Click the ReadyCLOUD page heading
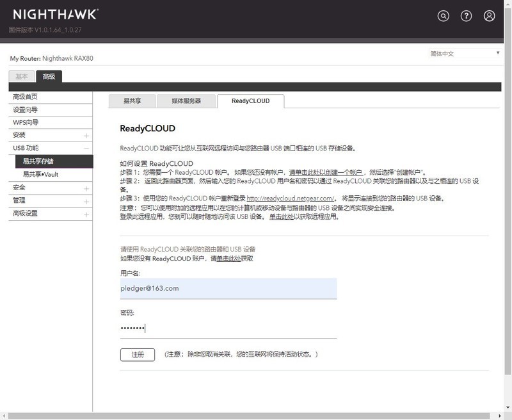This screenshot has height=420, width=512. coord(148,128)
